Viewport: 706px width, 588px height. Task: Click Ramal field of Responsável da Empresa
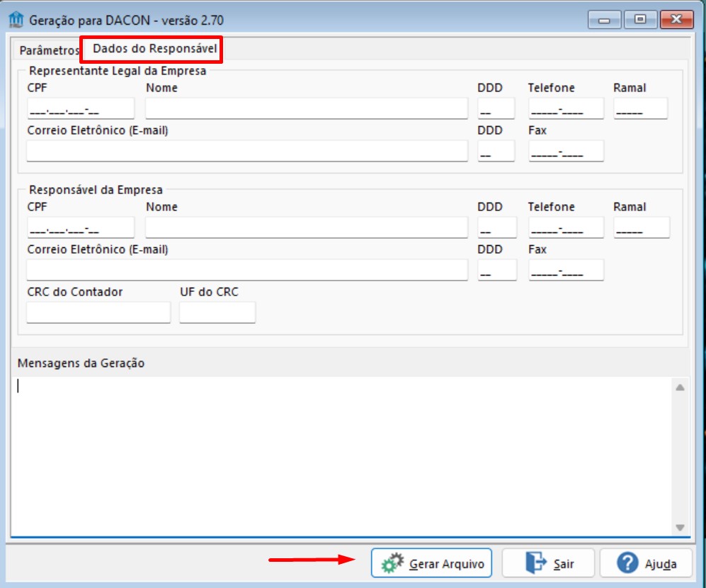point(642,227)
